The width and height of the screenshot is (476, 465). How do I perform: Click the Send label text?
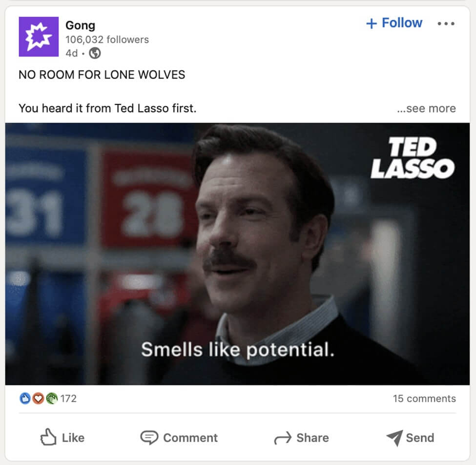coord(420,438)
